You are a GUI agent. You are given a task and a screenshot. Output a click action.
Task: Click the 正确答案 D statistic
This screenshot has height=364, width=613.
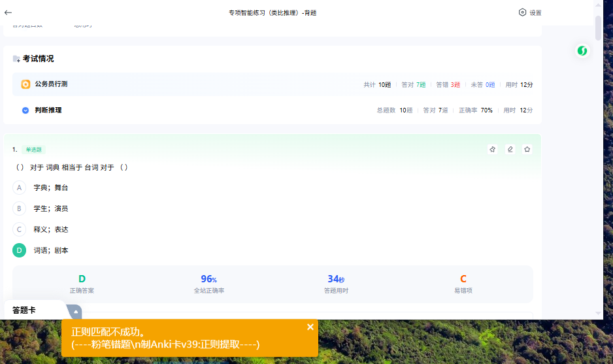pos(82,284)
